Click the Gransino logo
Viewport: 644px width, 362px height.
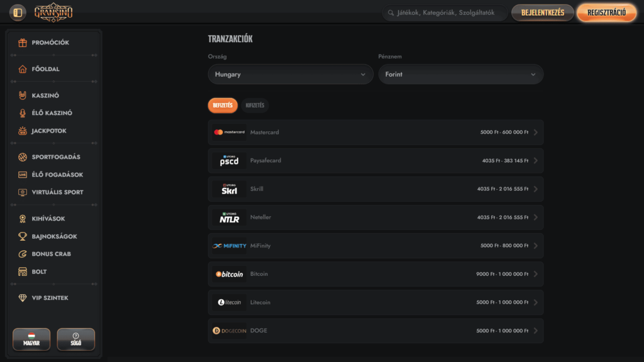click(53, 13)
